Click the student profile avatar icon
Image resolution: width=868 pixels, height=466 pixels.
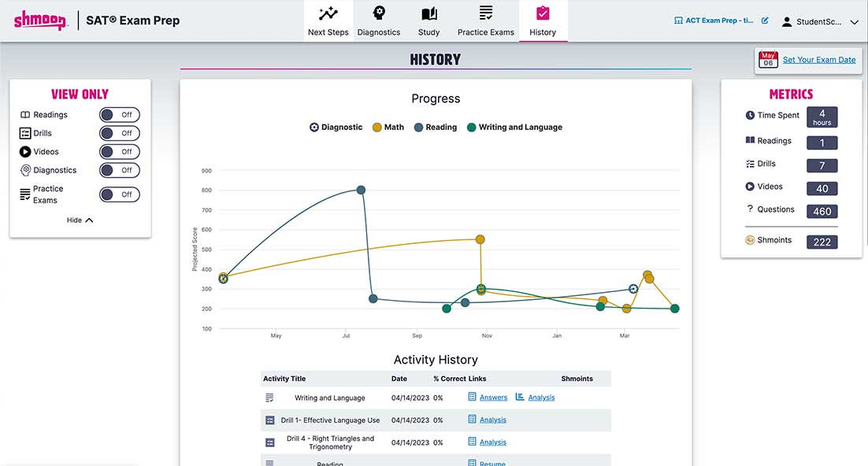point(786,22)
